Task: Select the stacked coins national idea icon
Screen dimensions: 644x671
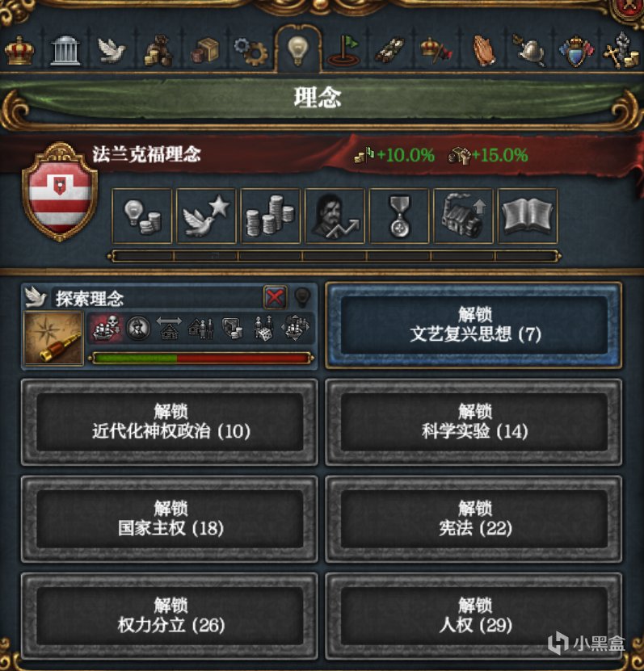Action: 271,216
